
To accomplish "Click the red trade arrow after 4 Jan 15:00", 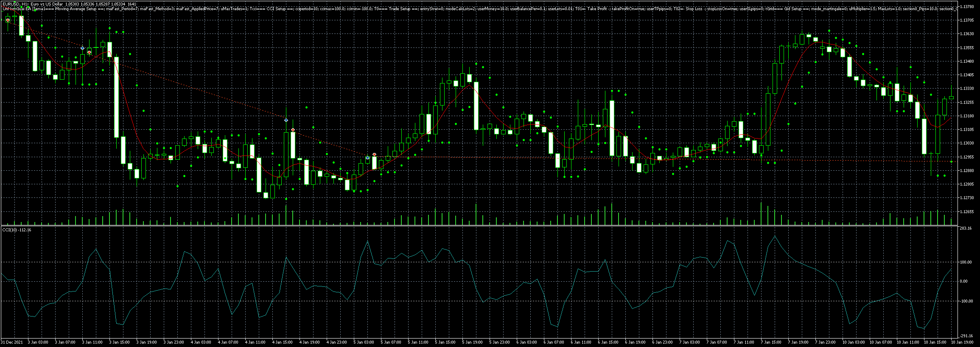I will pyautogui.click(x=293, y=130).
